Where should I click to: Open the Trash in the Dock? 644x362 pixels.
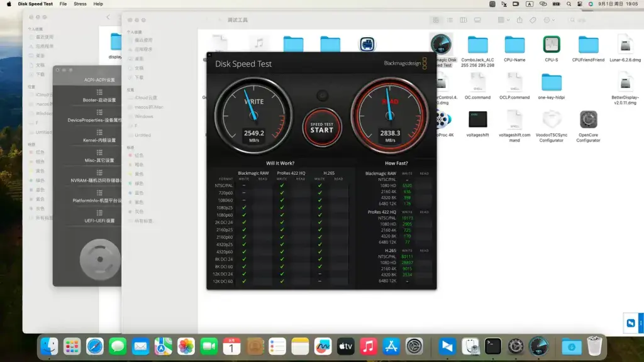594,346
